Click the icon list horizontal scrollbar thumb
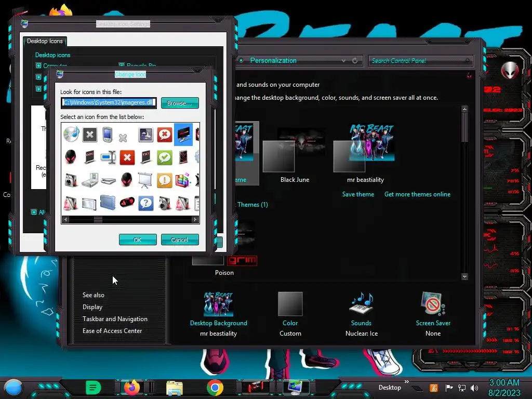 tap(98, 220)
